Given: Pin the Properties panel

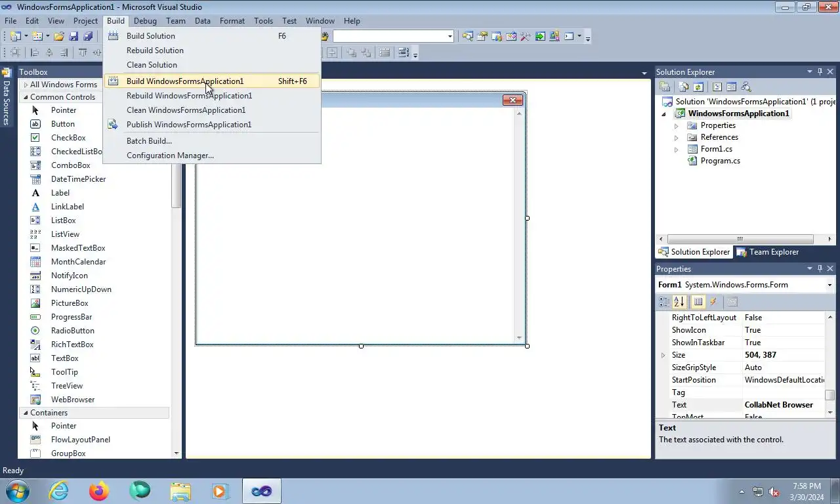Looking at the screenshot, I should pyautogui.click(x=820, y=268).
